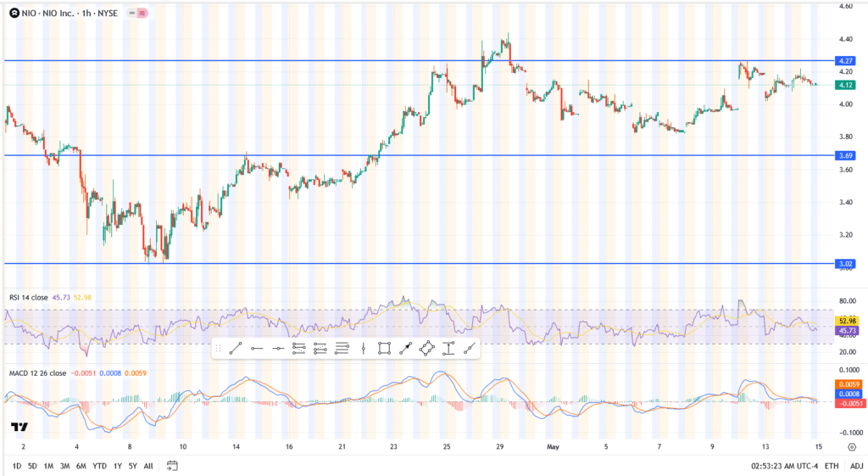The height and width of the screenshot is (476, 868).
Task: Select the 3.69 horizontal line price label
Action: (x=845, y=156)
